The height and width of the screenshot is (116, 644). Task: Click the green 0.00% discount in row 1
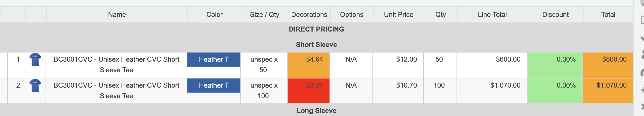[x=566, y=59]
